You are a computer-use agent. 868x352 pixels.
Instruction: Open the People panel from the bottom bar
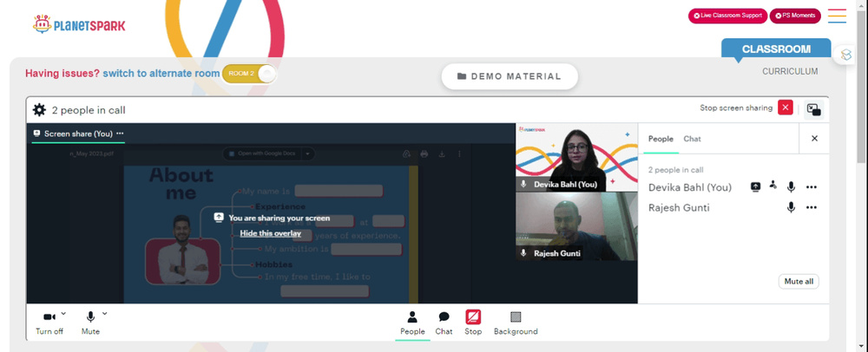pos(412,323)
